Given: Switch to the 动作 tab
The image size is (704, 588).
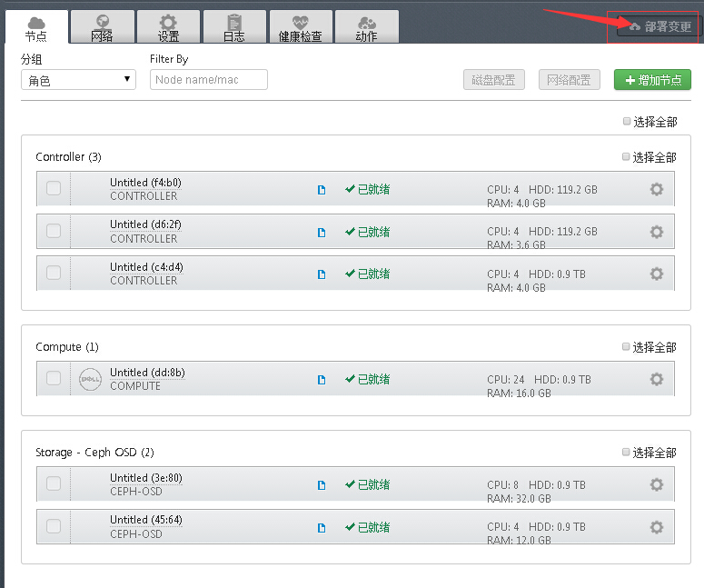Looking at the screenshot, I should pyautogui.click(x=366, y=27).
